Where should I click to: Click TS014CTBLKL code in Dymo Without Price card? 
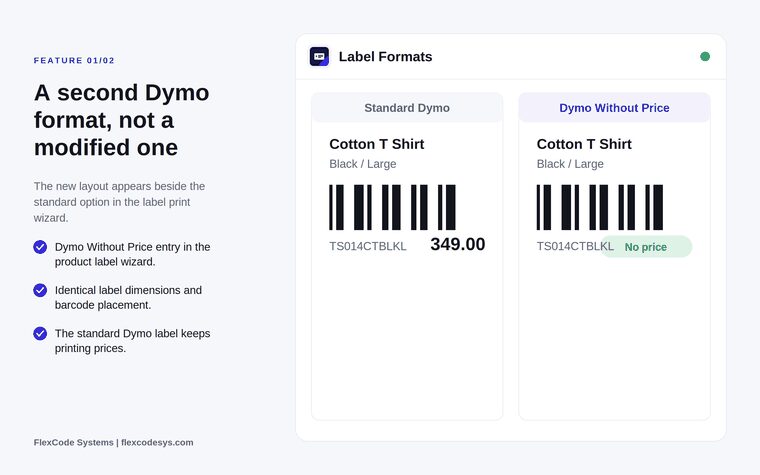(575, 246)
